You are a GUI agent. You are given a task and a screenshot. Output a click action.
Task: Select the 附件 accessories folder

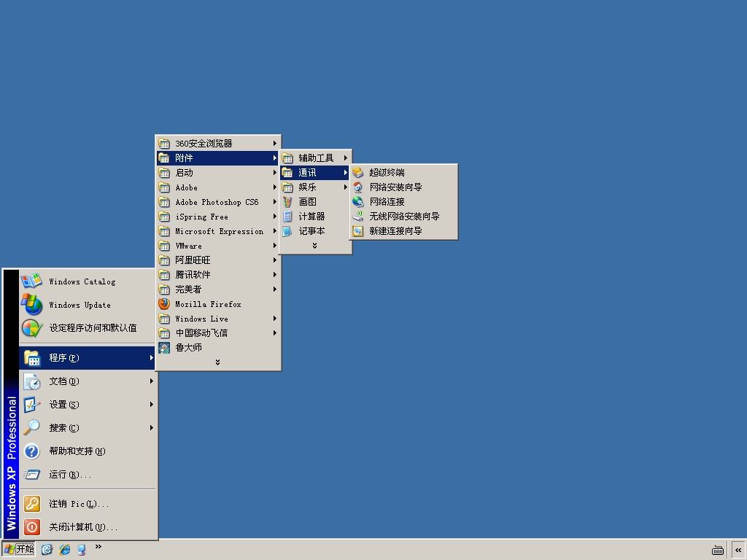pyautogui.click(x=217, y=158)
